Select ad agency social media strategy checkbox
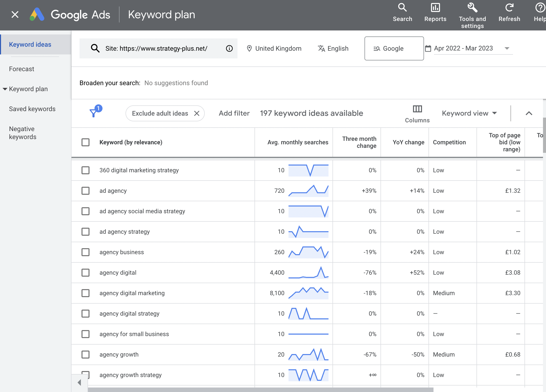The image size is (546, 392). [85, 211]
